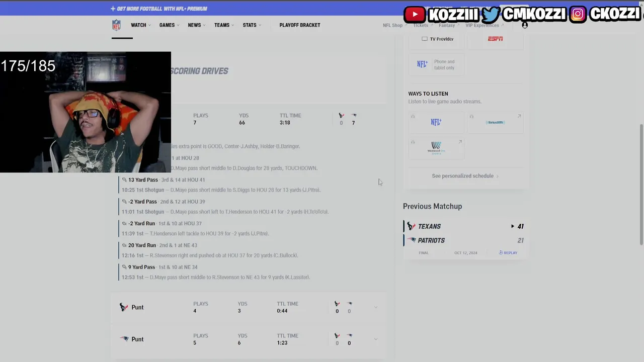Click the Patriots logo on the 5-play Punt drive
Screen dimensions: 644x362
tap(124, 339)
